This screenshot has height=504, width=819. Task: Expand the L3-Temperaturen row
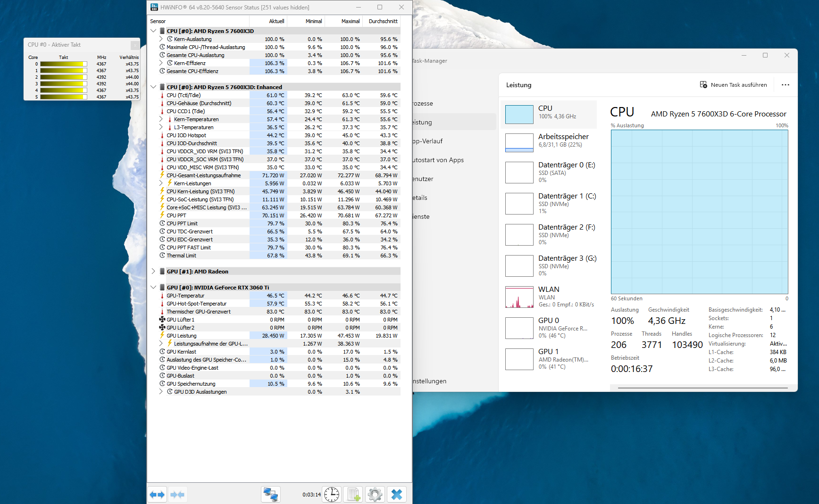tap(161, 127)
